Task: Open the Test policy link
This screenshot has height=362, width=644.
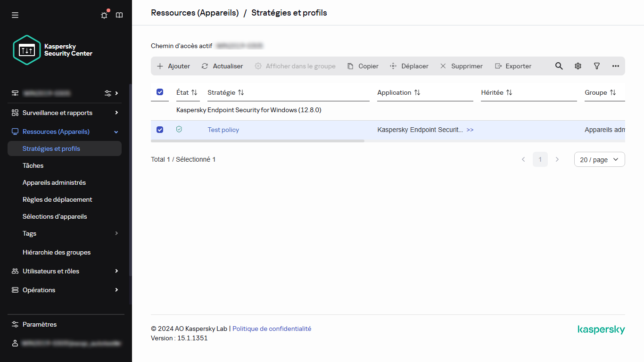Action: pos(223,130)
